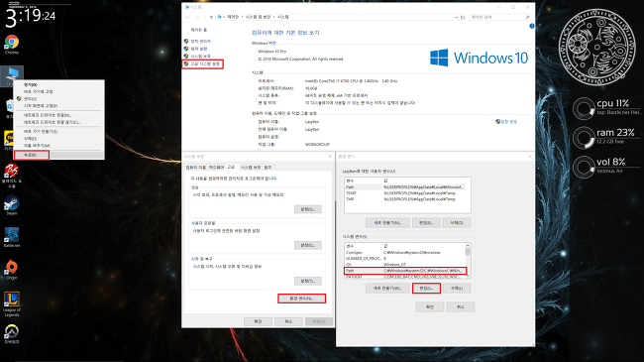Viewport: 644px width, 362px height.
Task: Open League of Legends desktop shortcut
Action: pos(12,304)
